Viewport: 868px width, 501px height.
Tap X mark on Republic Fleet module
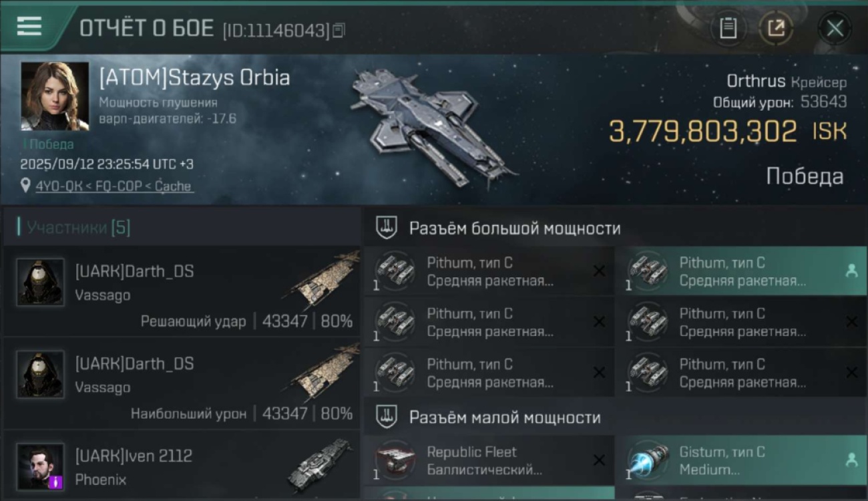tap(599, 460)
